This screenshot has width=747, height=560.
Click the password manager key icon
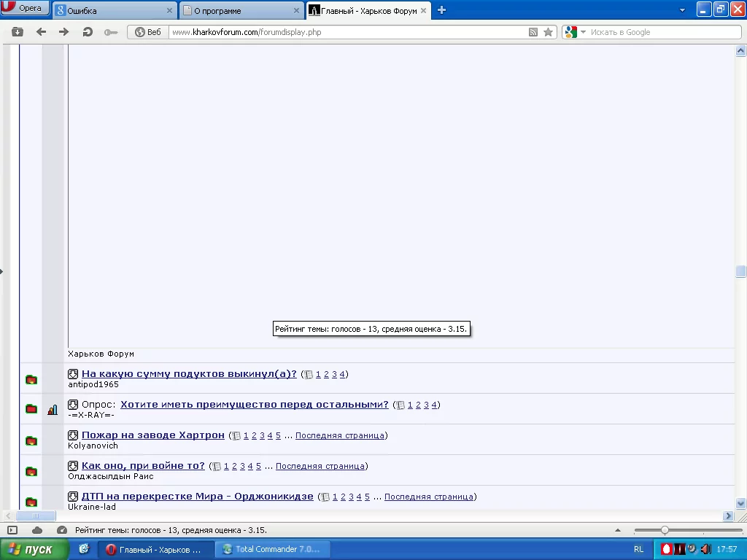click(x=111, y=32)
